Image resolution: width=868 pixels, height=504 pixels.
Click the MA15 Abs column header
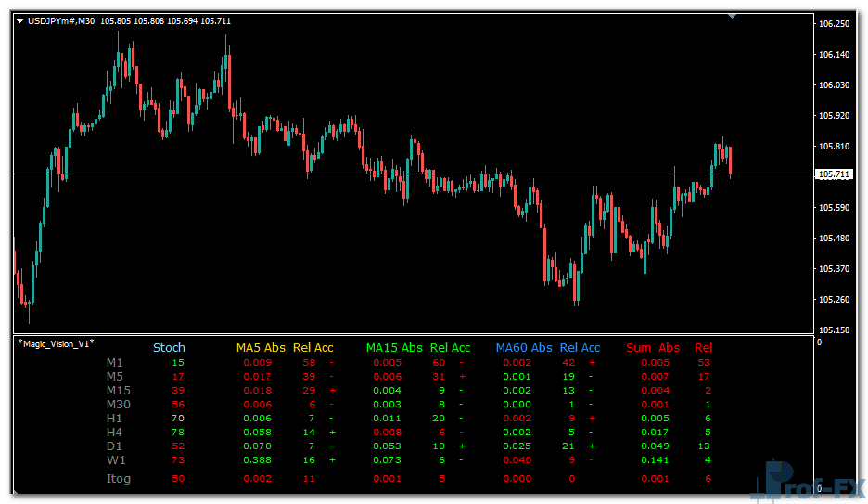(394, 348)
